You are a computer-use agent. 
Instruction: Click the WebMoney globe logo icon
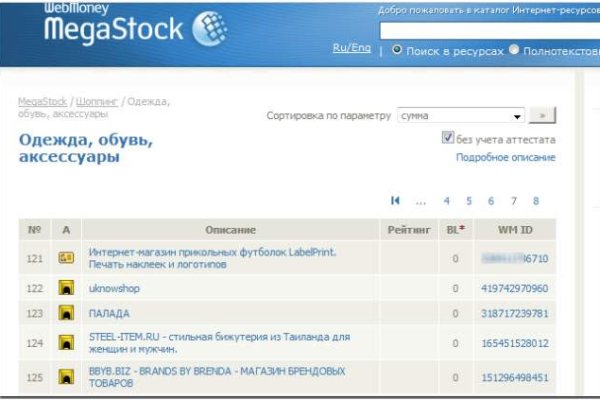tap(209, 29)
